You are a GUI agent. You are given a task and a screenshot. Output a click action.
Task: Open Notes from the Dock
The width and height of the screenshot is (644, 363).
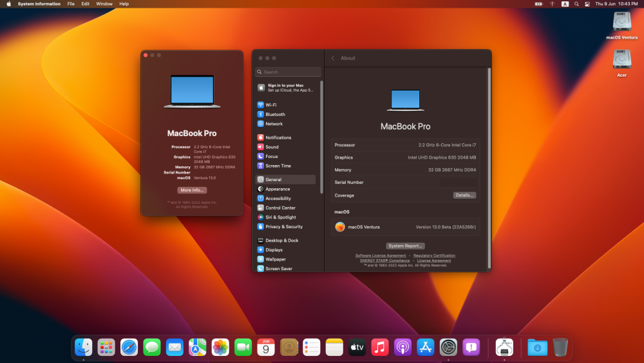tap(334, 348)
